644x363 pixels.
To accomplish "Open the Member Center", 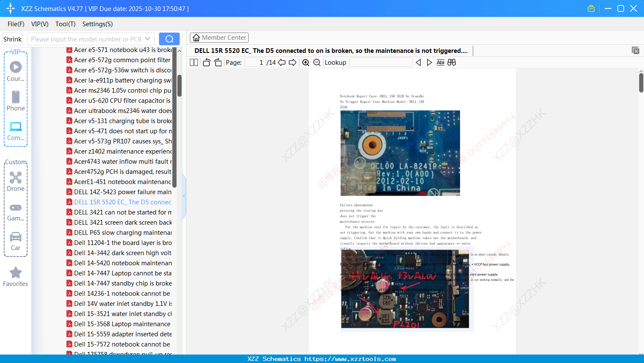I will pyautogui.click(x=219, y=38).
